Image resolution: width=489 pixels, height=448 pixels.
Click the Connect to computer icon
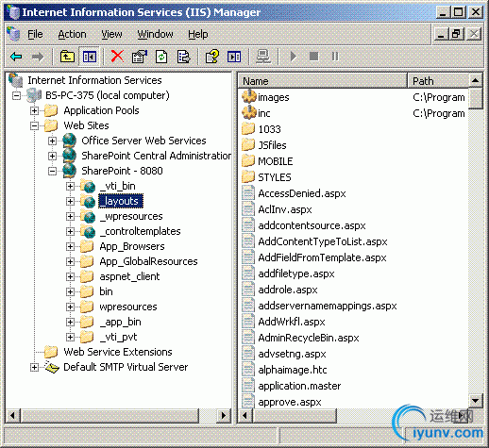(x=263, y=57)
